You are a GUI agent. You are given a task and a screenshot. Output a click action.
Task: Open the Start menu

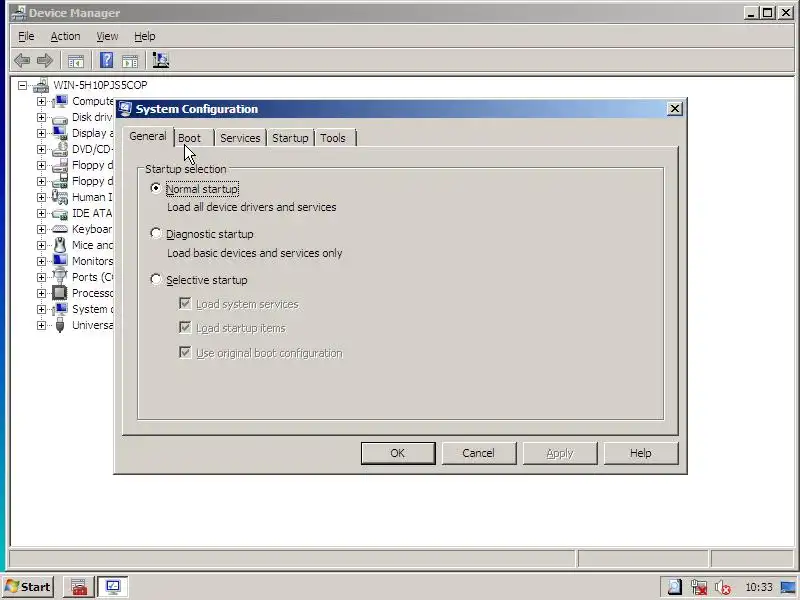click(29, 587)
